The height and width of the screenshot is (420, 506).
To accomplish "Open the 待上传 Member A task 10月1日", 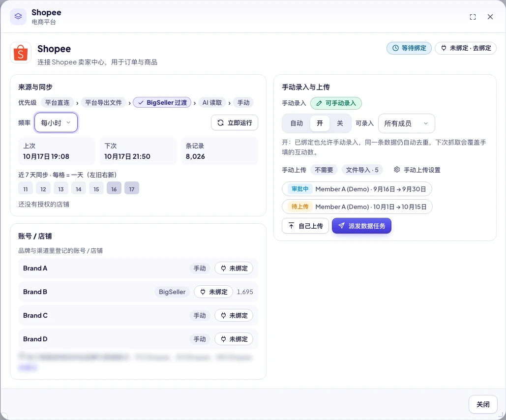I will coord(357,207).
